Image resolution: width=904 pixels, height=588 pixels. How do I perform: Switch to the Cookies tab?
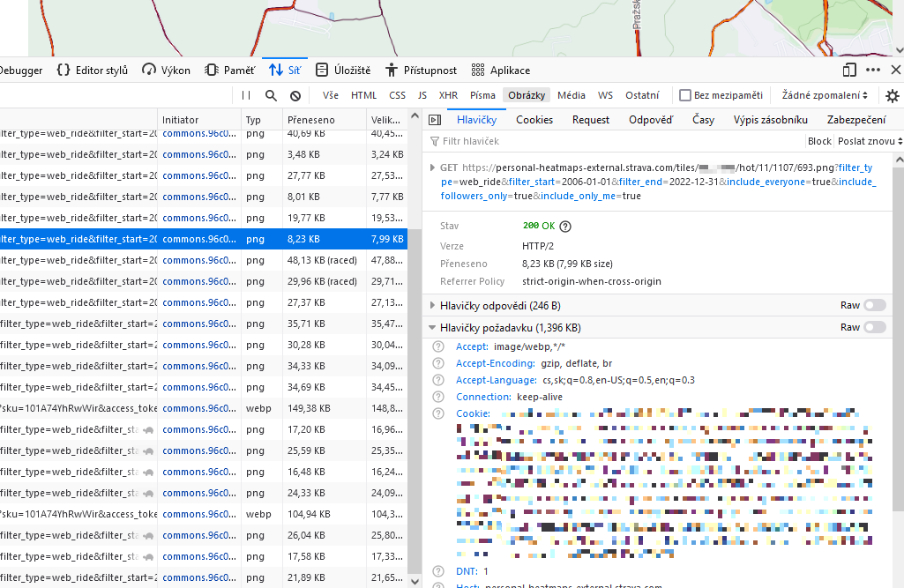click(534, 120)
